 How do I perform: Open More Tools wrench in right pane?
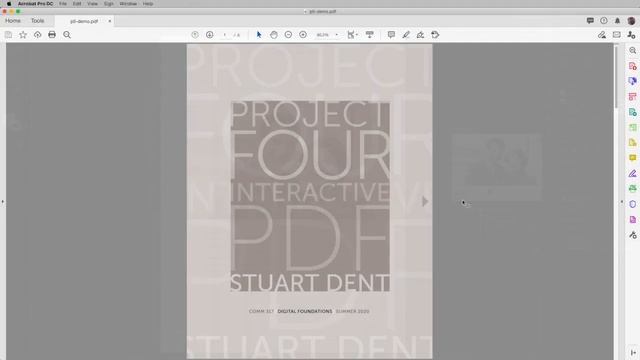(x=633, y=235)
